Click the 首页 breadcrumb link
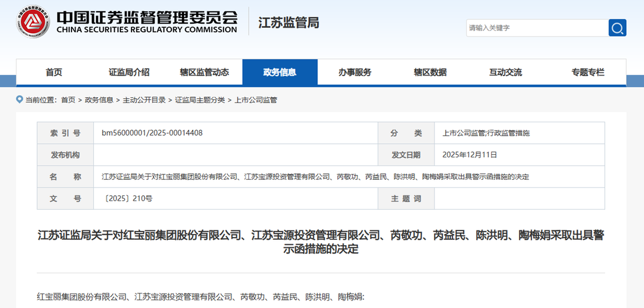This screenshot has height=308, width=644. (x=68, y=100)
